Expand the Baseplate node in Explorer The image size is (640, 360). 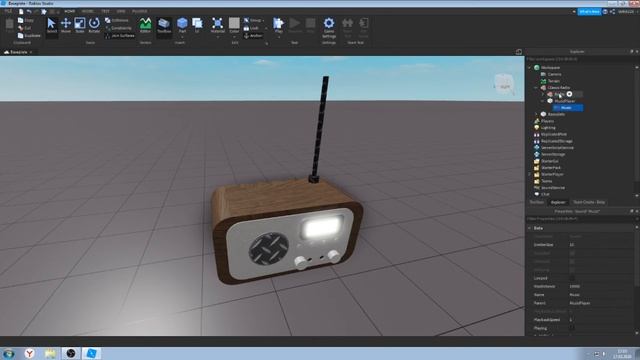(x=536, y=114)
